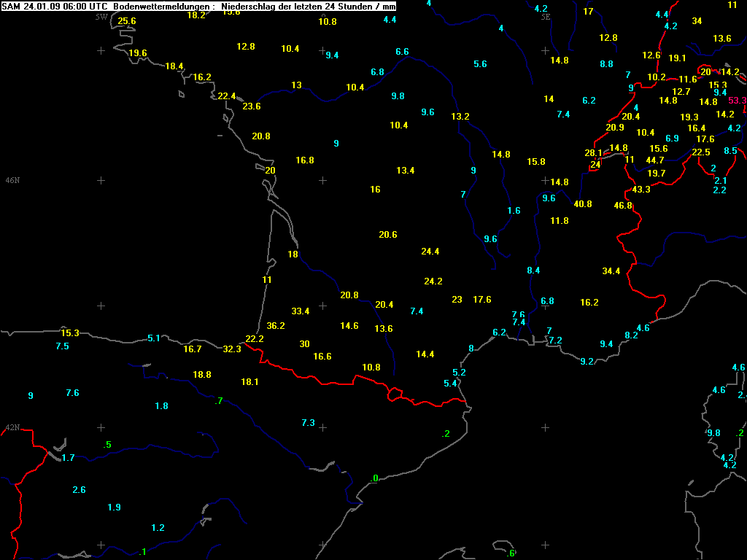Click the 34.4 precipitation reading
This screenshot has width=747, height=560.
coord(611,271)
